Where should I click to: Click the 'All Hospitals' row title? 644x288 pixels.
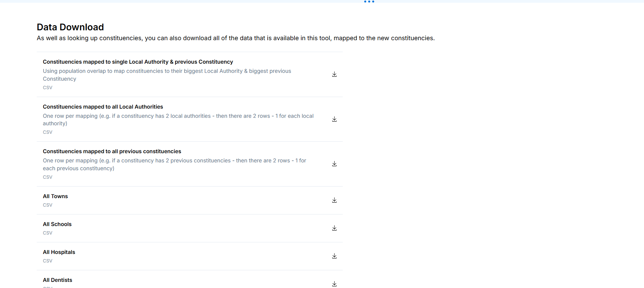pos(59,252)
